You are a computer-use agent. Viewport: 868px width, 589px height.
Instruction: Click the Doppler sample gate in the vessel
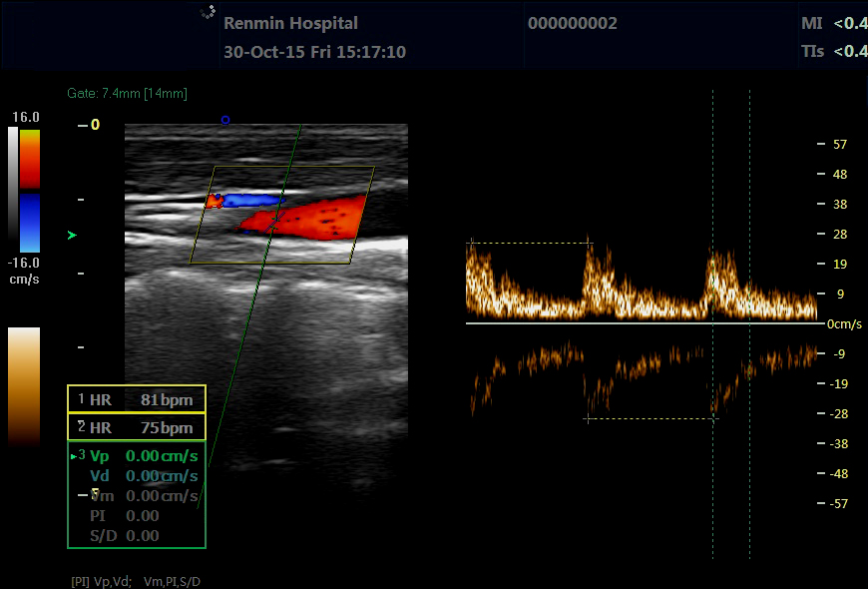click(x=274, y=219)
